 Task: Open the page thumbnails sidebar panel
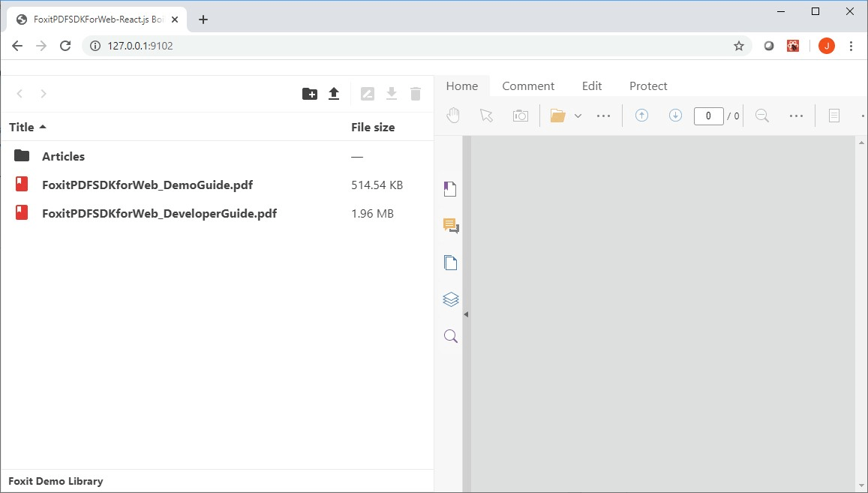(x=451, y=263)
